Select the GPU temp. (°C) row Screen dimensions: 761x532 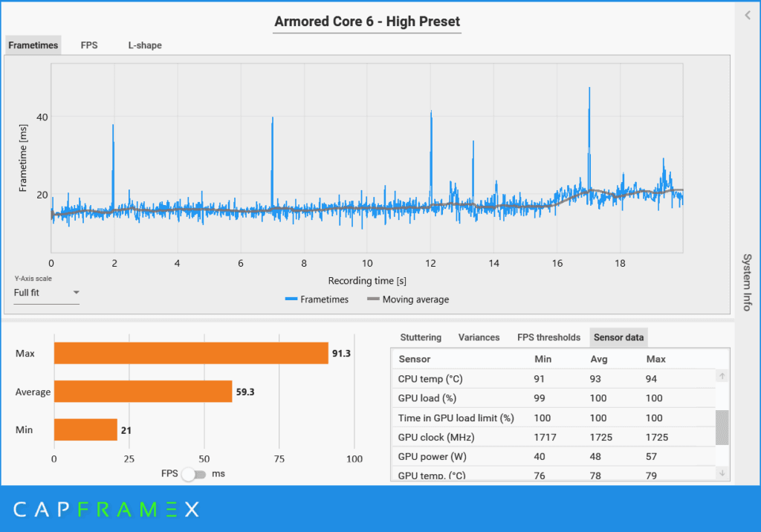point(553,474)
